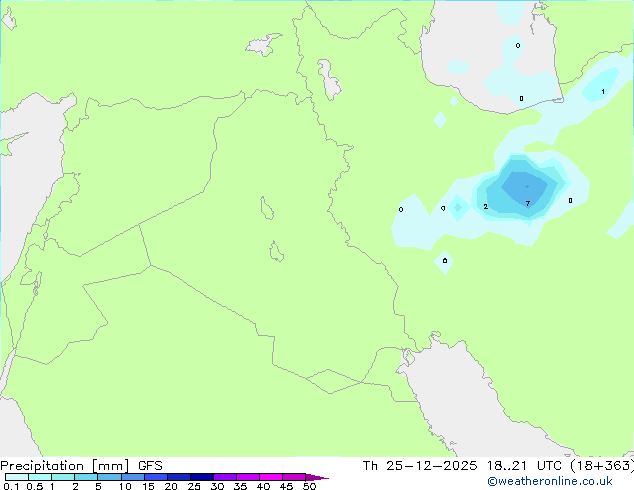Click the '7' precipitation value on map
Viewport: 634px width, 490px height.
[x=528, y=203]
